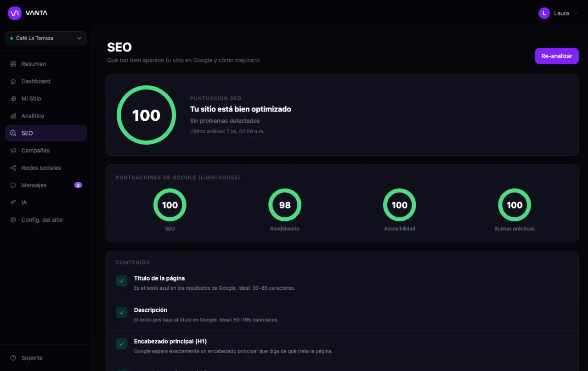This screenshot has height=371, width=588.
Task: Click the green status dot for Café La Terraza
Action: [x=11, y=38]
